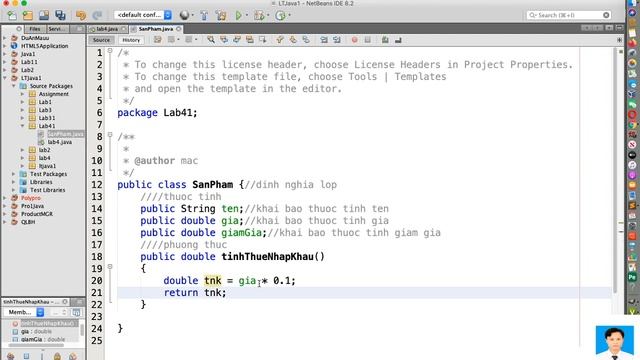Close the SanPham.java editor tab
Image resolution: width=640 pixels, height=360 pixels.
(x=179, y=29)
